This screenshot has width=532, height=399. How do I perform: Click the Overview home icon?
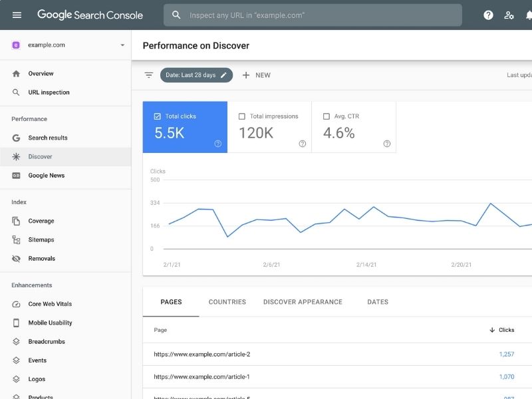point(16,74)
